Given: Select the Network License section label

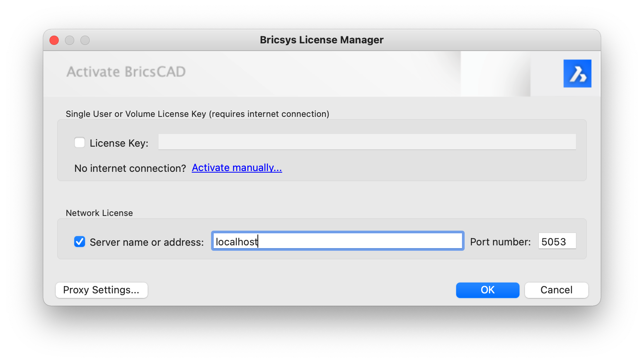Looking at the screenshot, I should pos(99,212).
